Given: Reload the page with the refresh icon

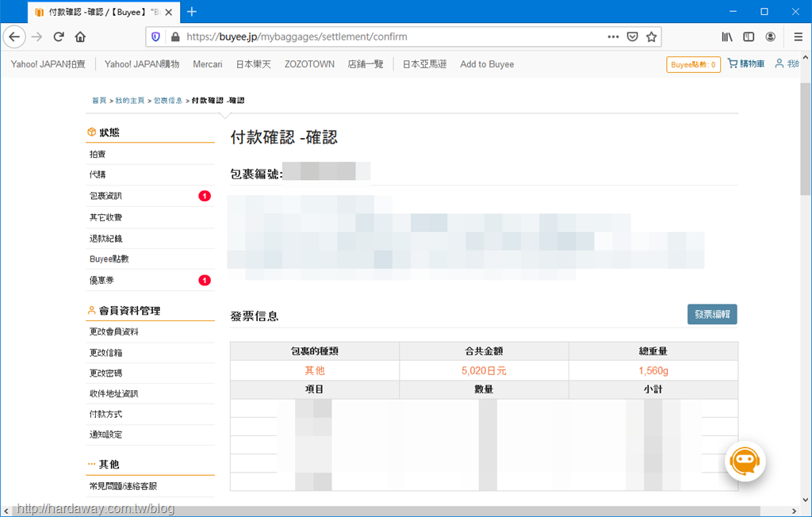Looking at the screenshot, I should tap(59, 36).
